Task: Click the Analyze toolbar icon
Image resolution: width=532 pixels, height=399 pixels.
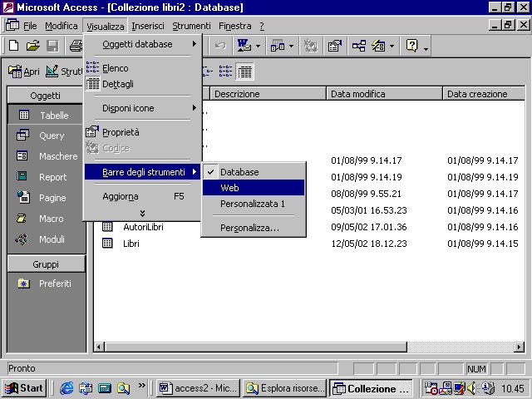Action: (278, 46)
